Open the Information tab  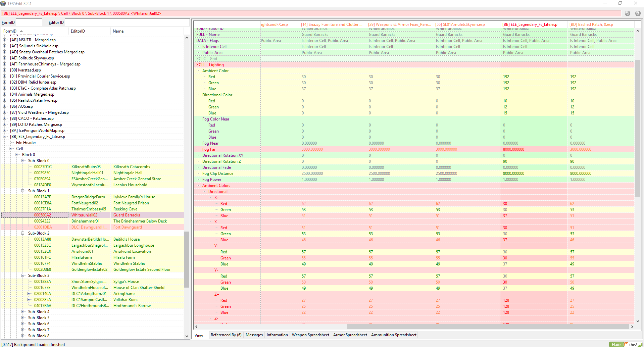277,335
